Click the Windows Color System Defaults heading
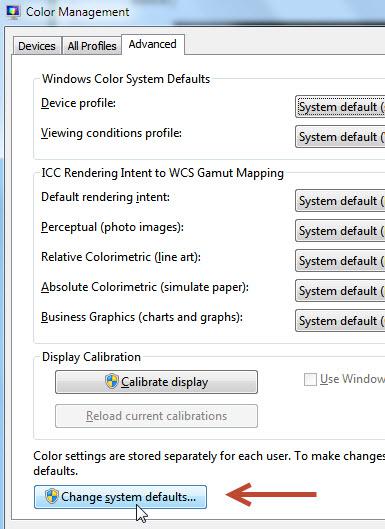The width and height of the screenshot is (385, 529). tap(126, 79)
